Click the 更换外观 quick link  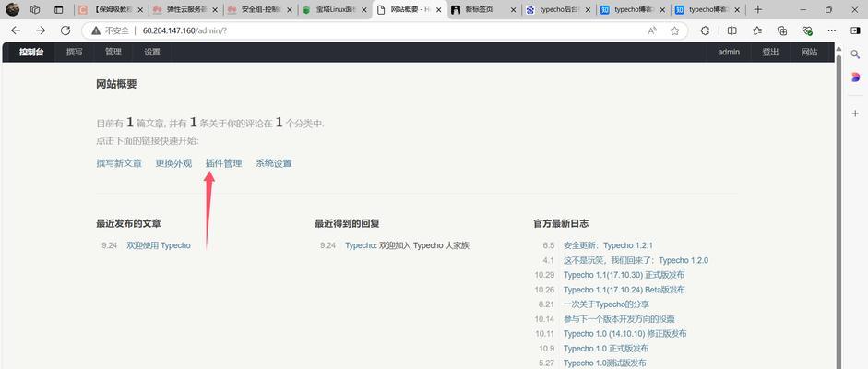pos(173,163)
